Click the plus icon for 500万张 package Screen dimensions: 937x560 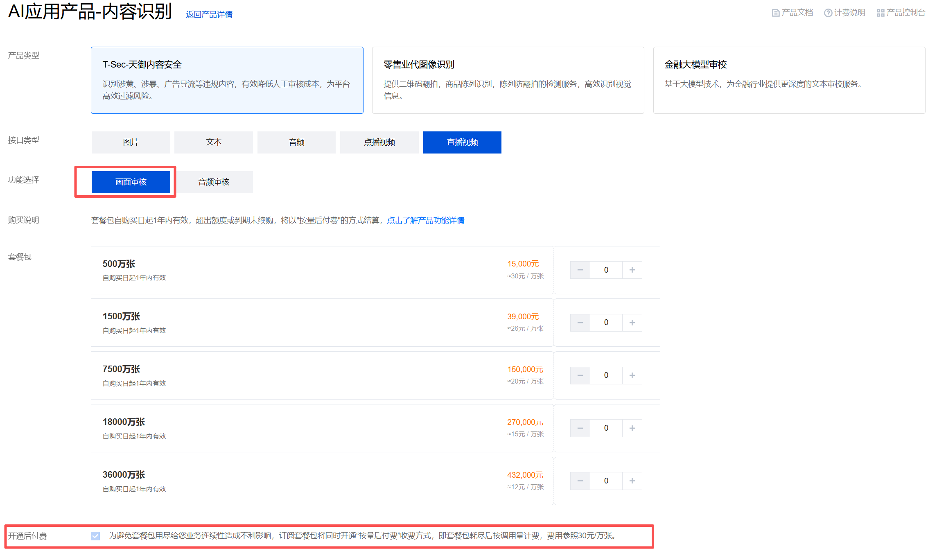point(632,270)
